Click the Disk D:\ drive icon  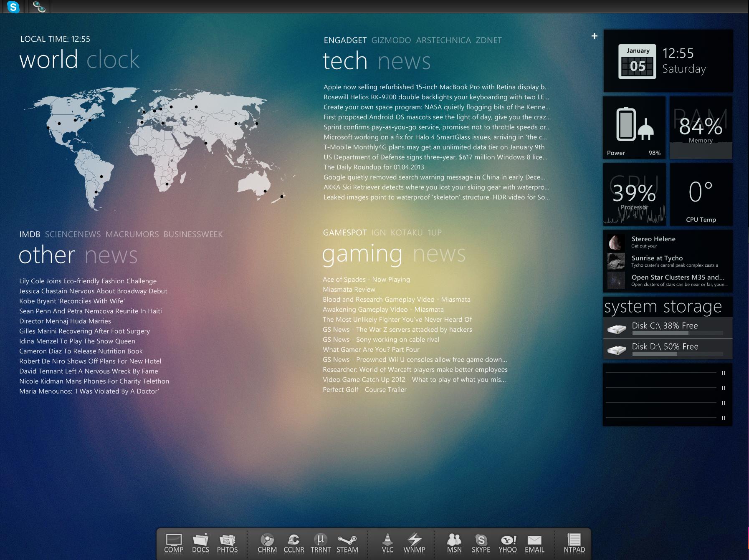point(617,350)
